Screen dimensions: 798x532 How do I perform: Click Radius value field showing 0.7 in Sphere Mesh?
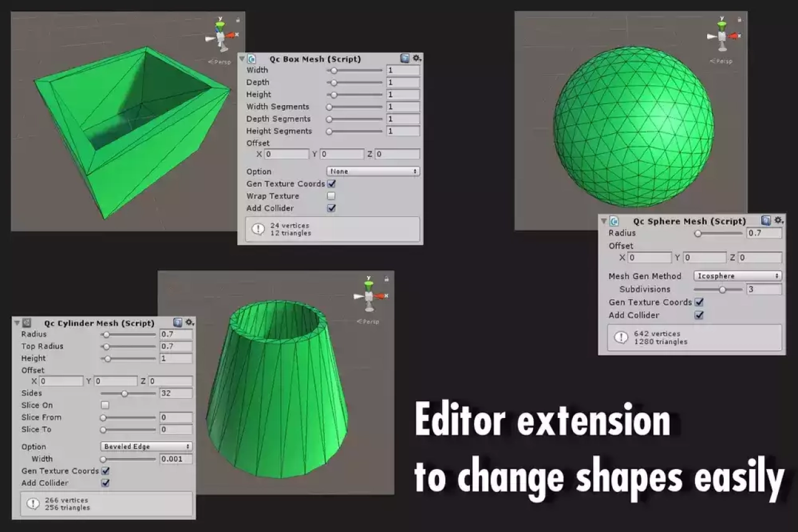point(764,233)
